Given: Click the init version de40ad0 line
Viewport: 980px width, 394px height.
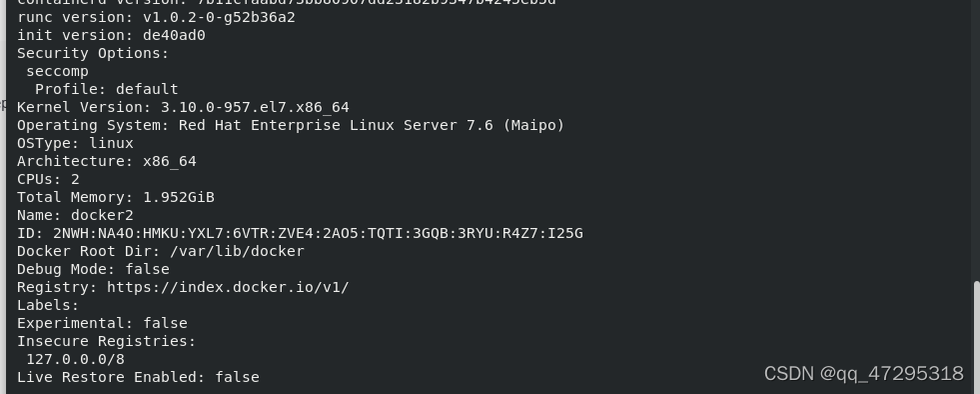Looking at the screenshot, I should (x=111, y=35).
